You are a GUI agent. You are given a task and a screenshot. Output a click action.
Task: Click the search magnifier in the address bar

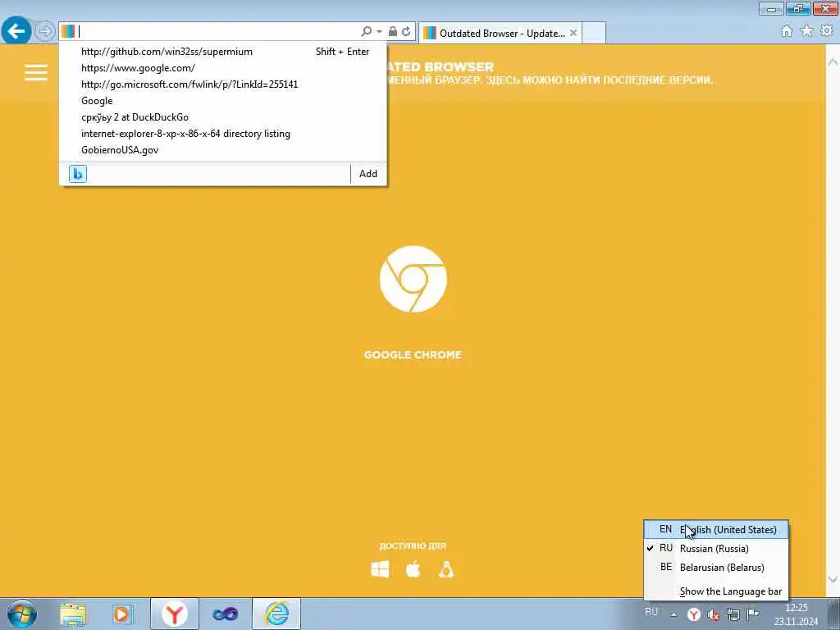[x=366, y=32]
